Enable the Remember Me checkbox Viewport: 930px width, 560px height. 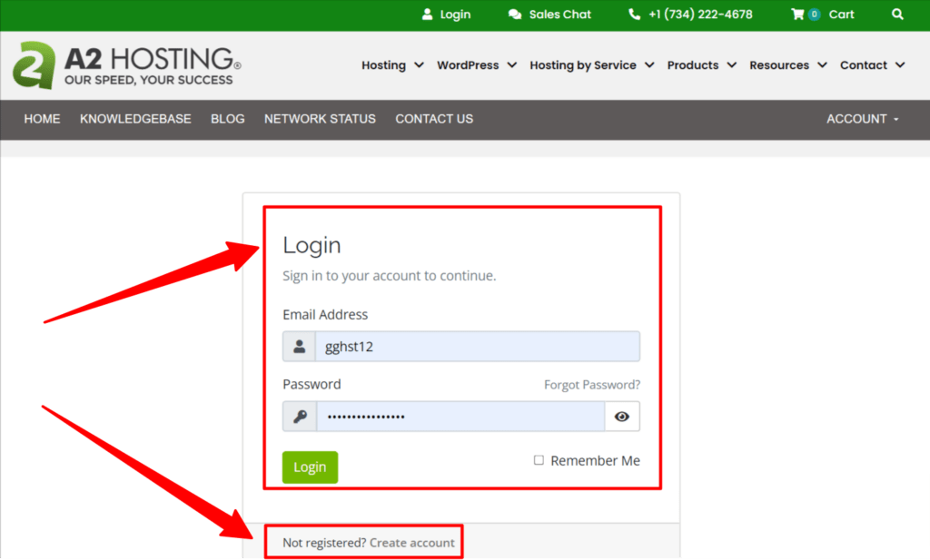pos(539,460)
